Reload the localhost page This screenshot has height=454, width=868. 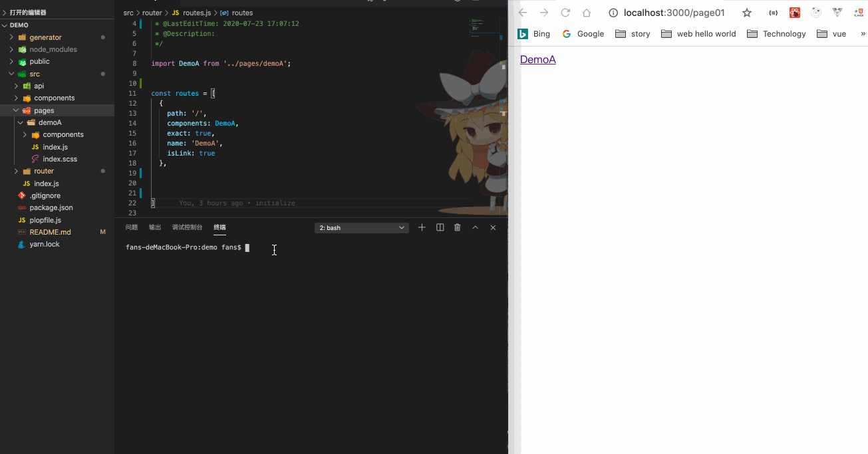click(565, 13)
